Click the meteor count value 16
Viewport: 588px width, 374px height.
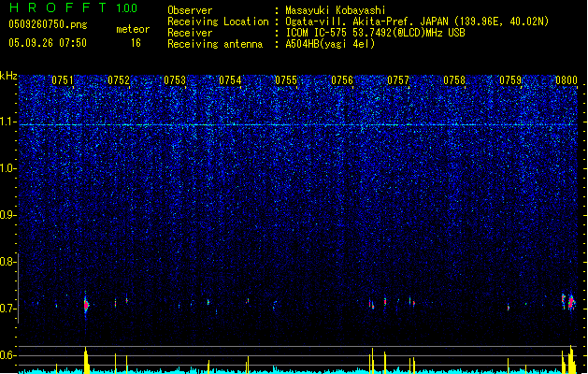click(136, 43)
